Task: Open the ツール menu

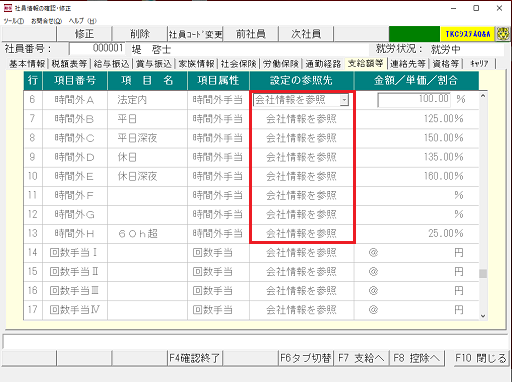Action: coord(14,21)
